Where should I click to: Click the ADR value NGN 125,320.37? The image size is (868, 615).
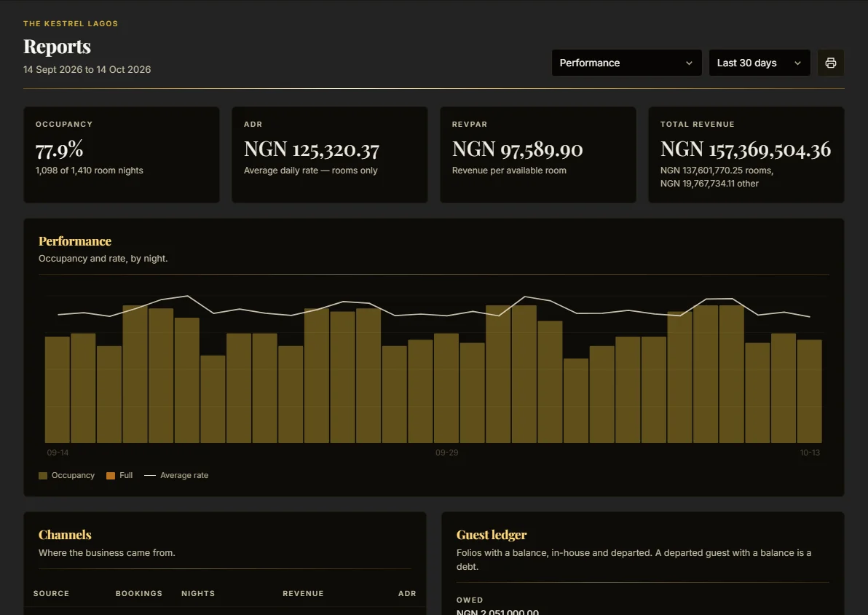click(312, 149)
